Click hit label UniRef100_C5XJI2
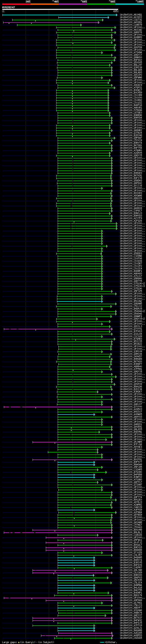146x644 pixels. pos(131,306)
